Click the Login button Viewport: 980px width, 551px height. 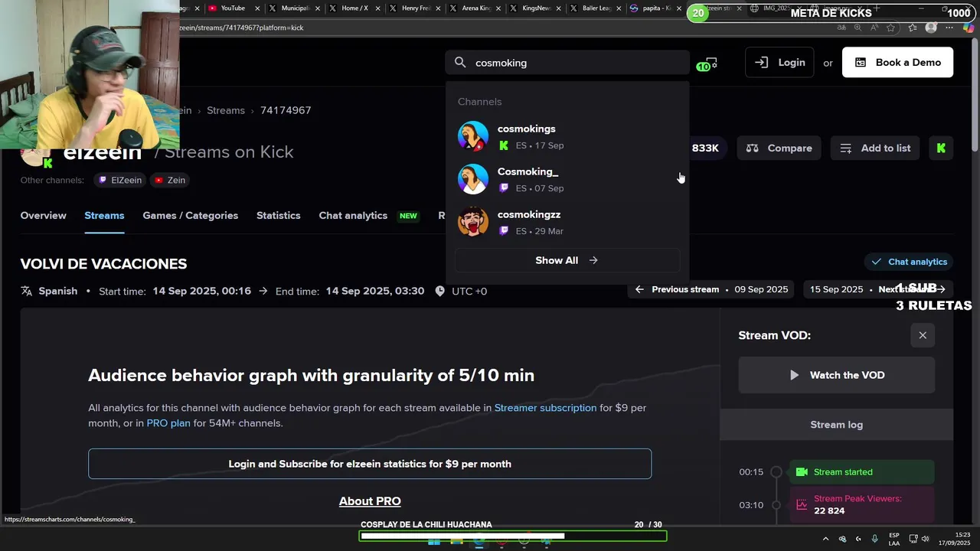pyautogui.click(x=779, y=63)
